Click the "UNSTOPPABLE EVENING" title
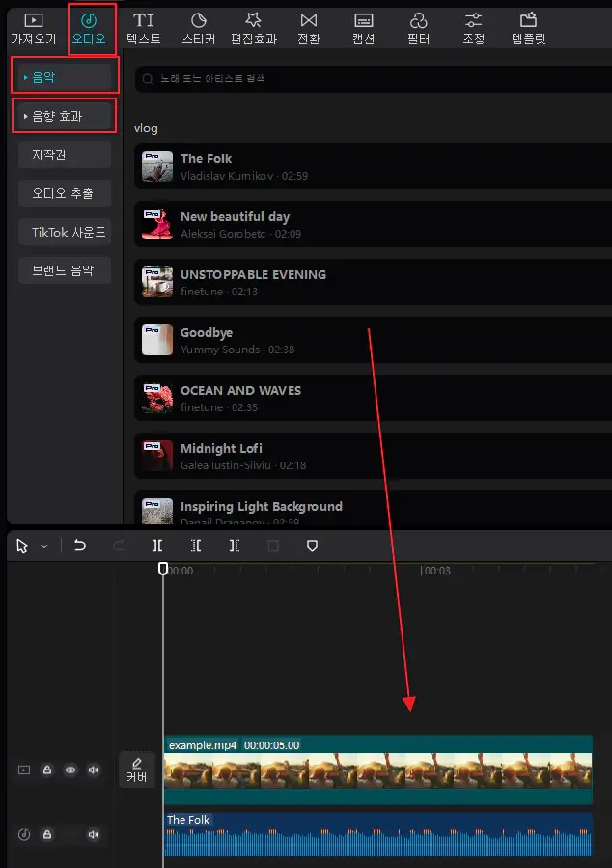The width and height of the screenshot is (612, 868). coord(254,274)
